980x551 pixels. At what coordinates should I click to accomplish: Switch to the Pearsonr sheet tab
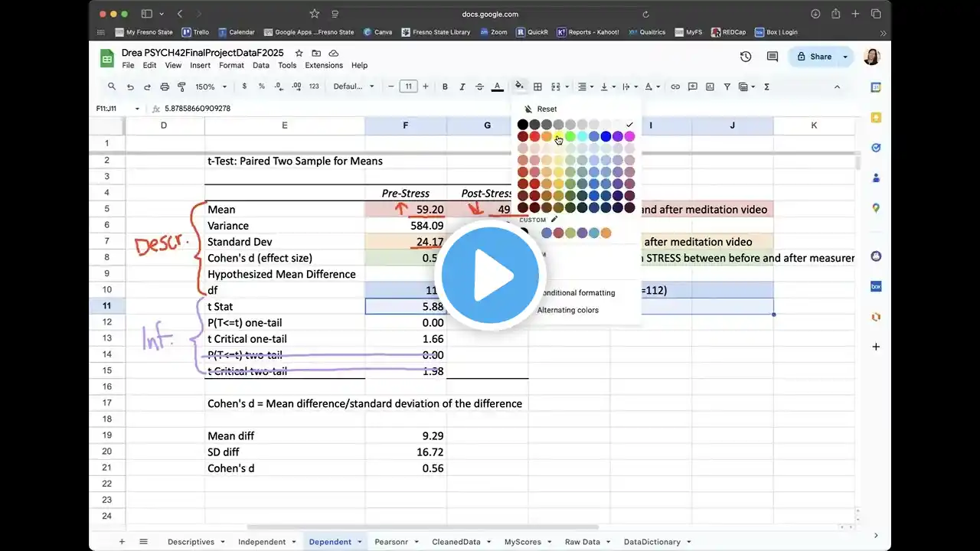[x=391, y=542]
